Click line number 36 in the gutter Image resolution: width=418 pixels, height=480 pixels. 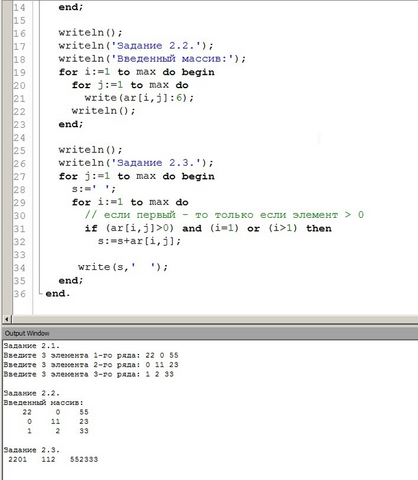19,294
